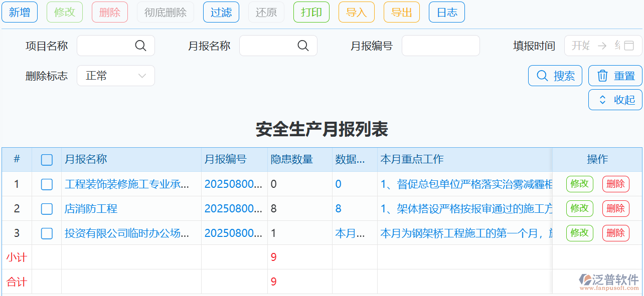Expand the dropdown arrow in 删除标志 field
This screenshot has height=296, width=644.
pyautogui.click(x=142, y=76)
